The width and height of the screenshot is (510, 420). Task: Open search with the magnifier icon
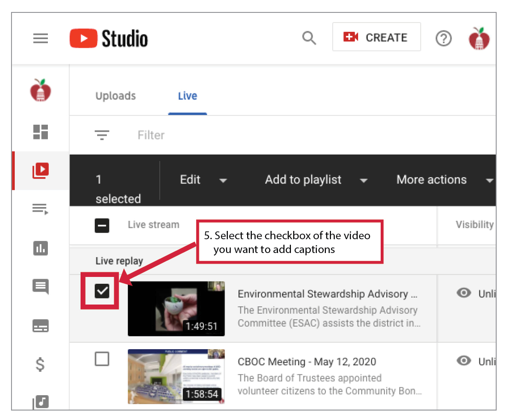[309, 38]
